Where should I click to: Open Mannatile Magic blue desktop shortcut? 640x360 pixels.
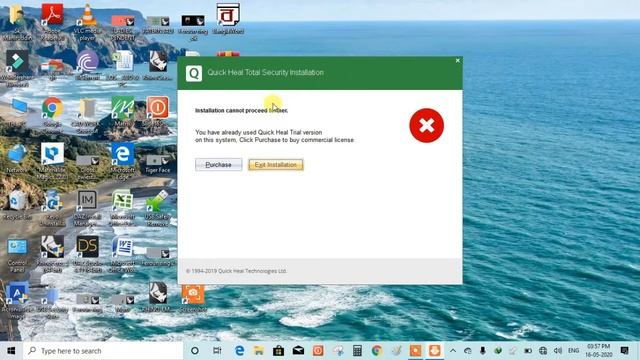coord(52,161)
